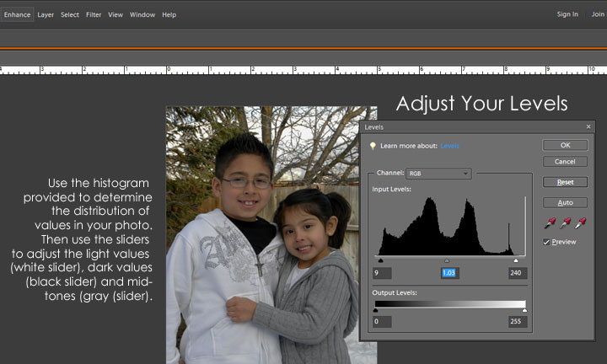Open the Channel RGB dropdown
Screen dimensions: 607x364
click(x=438, y=174)
